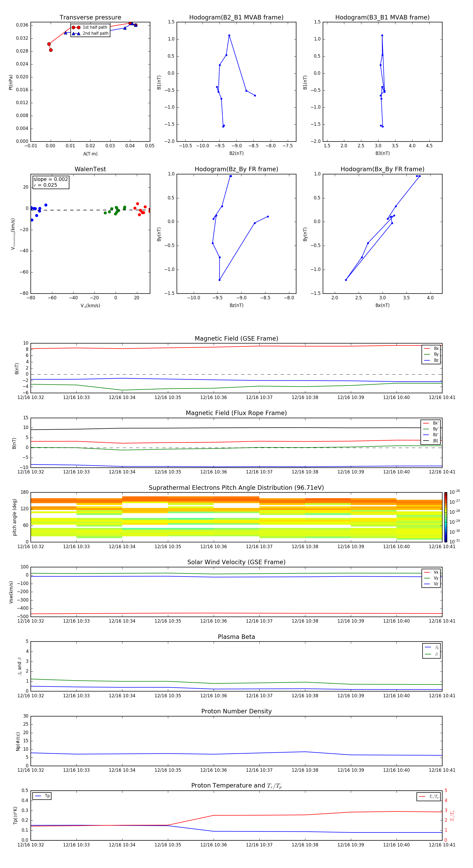Click the Te/Tp legend entry
This screenshot has width=473, height=868.
[429, 796]
